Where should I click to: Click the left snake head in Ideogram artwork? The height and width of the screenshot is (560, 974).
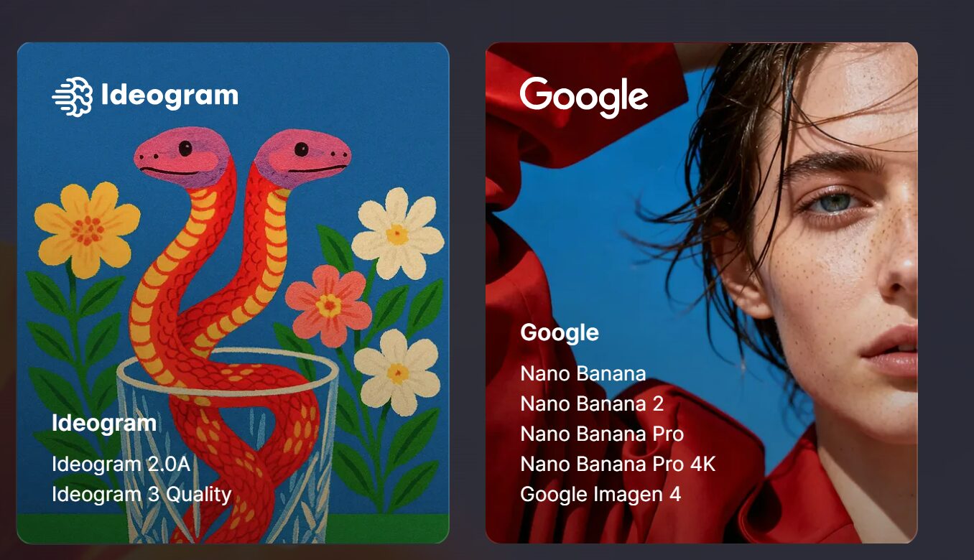click(182, 157)
